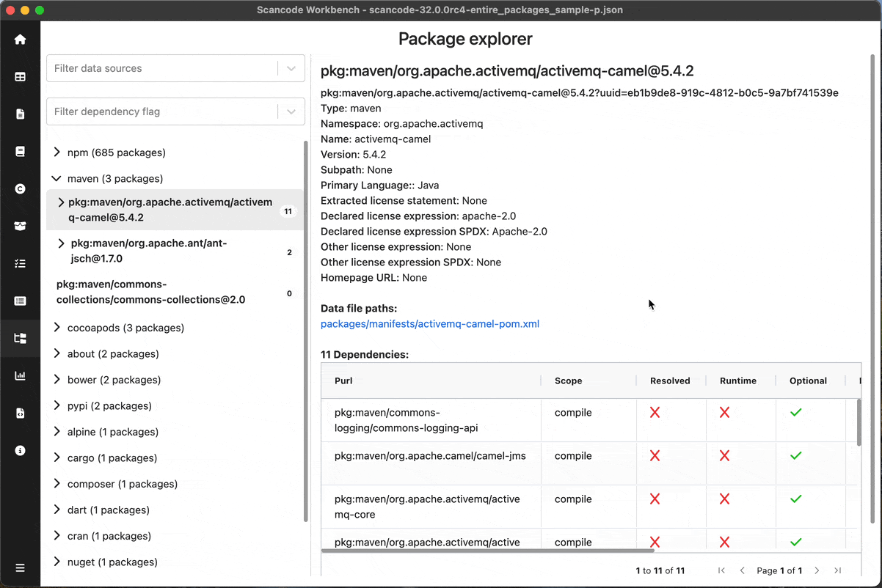Go to the Home view icon
This screenshot has width=882, height=588.
coord(20,40)
